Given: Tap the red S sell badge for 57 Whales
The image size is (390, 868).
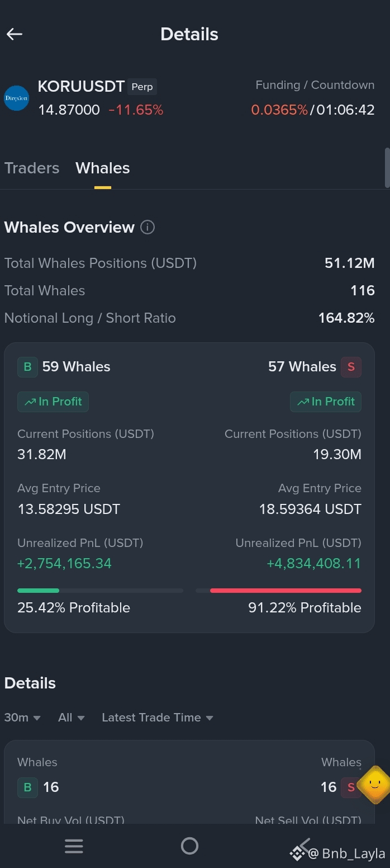Looking at the screenshot, I should point(351,367).
